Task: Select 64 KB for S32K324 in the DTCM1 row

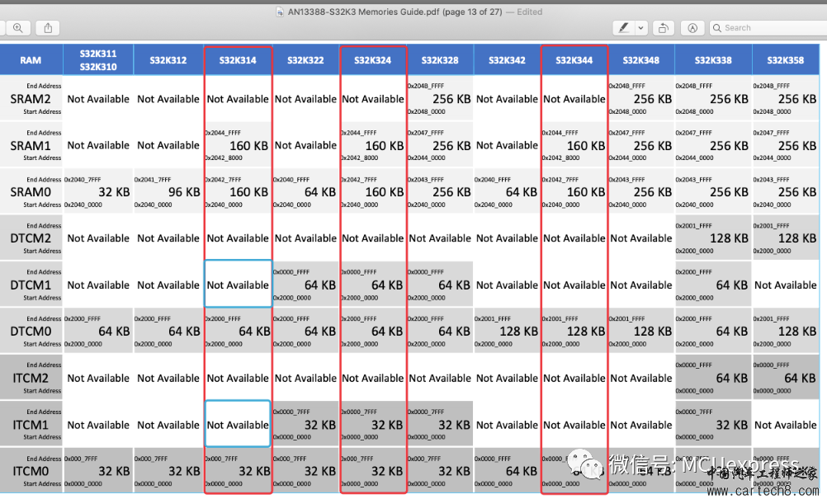Action: coord(387,285)
